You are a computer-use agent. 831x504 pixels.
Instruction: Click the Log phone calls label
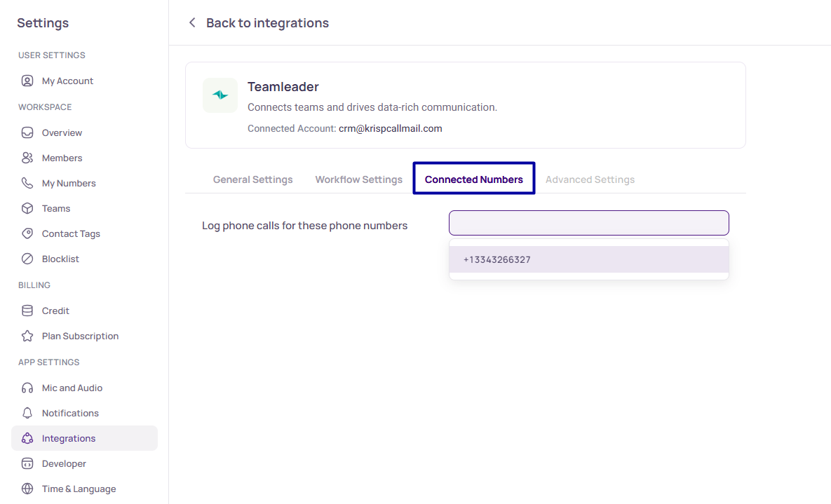[x=305, y=226]
